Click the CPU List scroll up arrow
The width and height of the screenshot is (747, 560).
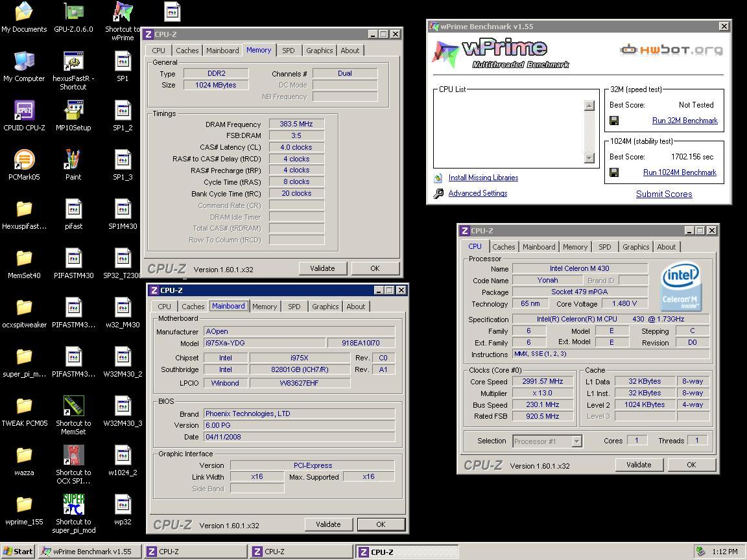pos(589,106)
